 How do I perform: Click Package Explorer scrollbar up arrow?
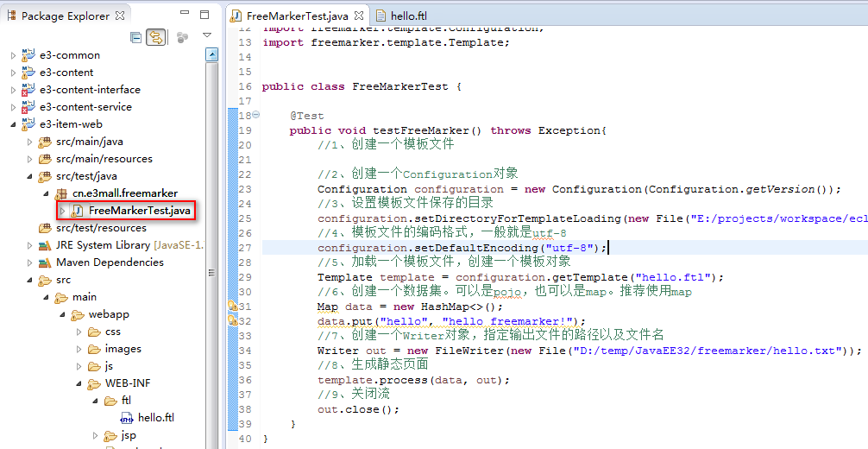point(211,55)
